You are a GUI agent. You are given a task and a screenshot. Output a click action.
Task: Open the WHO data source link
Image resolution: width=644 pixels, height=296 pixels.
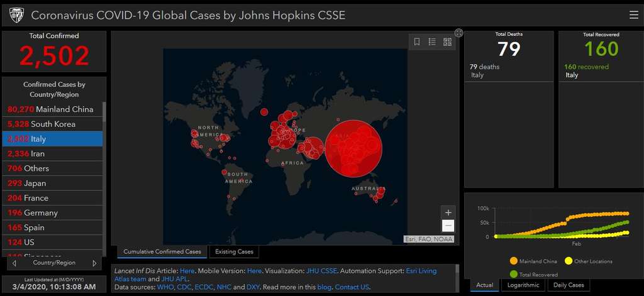pyautogui.click(x=165, y=287)
